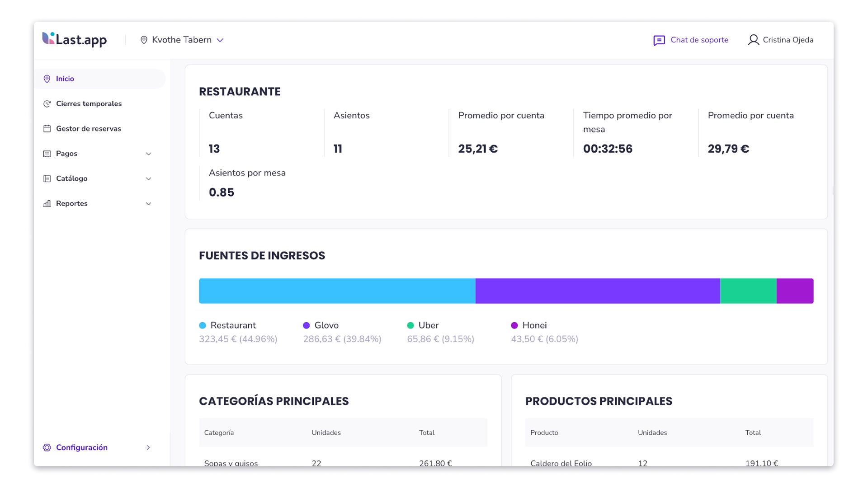Click the chat bubble support icon
Viewport: 868px width, 488px height.
(659, 41)
